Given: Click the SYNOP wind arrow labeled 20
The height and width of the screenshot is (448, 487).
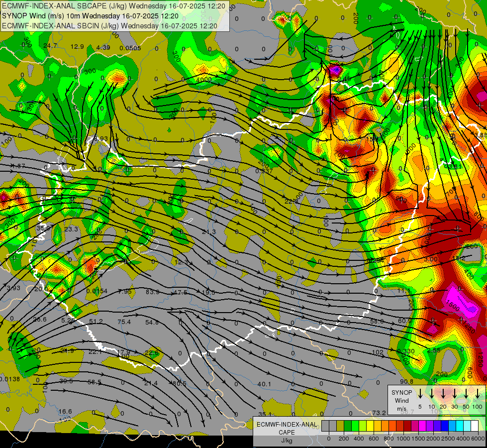Looking at the screenshot, I should (x=443, y=393).
